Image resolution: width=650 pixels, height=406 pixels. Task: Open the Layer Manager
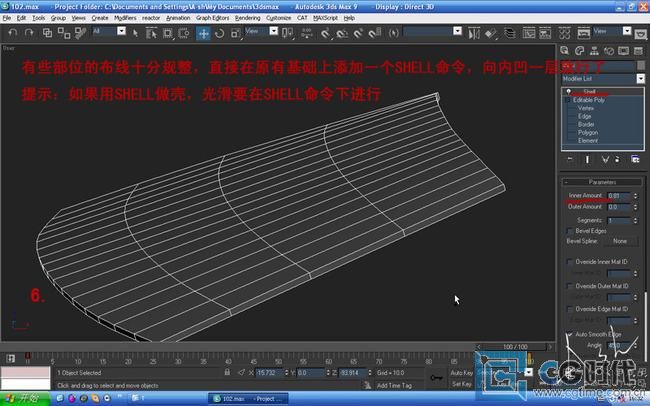[x=509, y=33]
